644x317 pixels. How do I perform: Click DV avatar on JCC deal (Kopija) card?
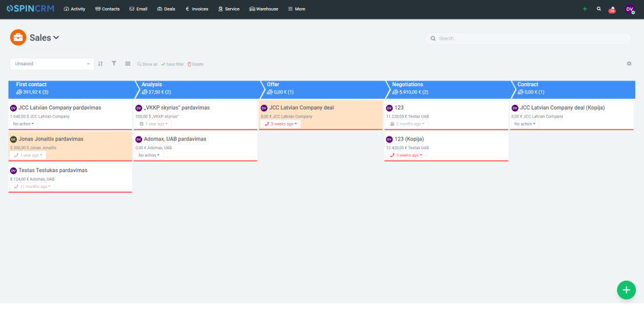pos(515,108)
